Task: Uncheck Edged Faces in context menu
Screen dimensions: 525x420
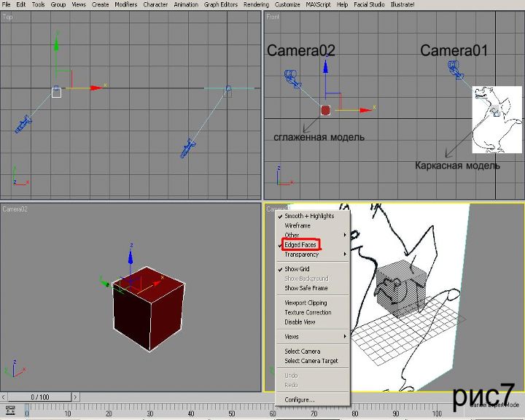Action: (300, 245)
